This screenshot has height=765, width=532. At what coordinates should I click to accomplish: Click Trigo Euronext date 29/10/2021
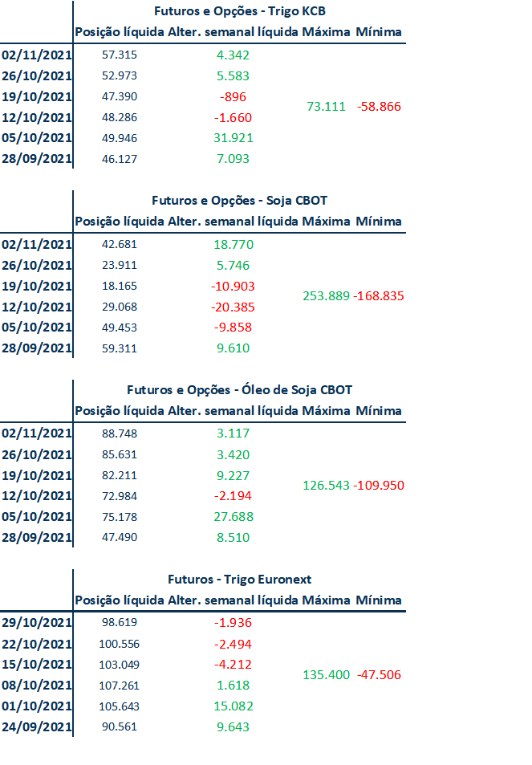point(37,623)
